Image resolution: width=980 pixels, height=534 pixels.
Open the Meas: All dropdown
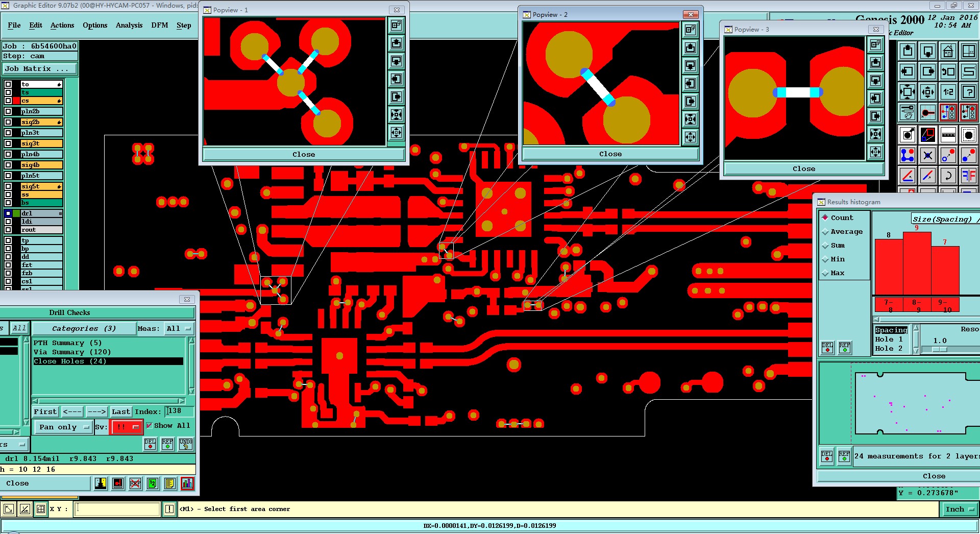[x=178, y=328]
